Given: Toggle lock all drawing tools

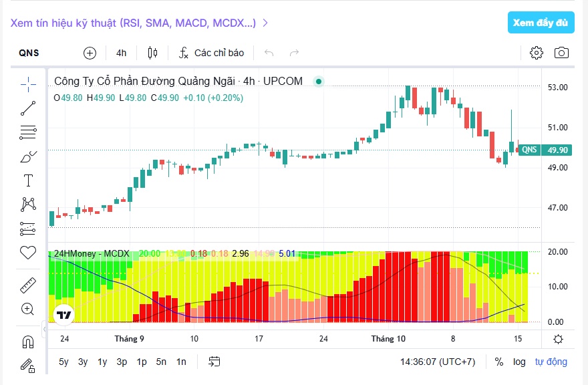Looking at the screenshot, I should click(28, 366).
